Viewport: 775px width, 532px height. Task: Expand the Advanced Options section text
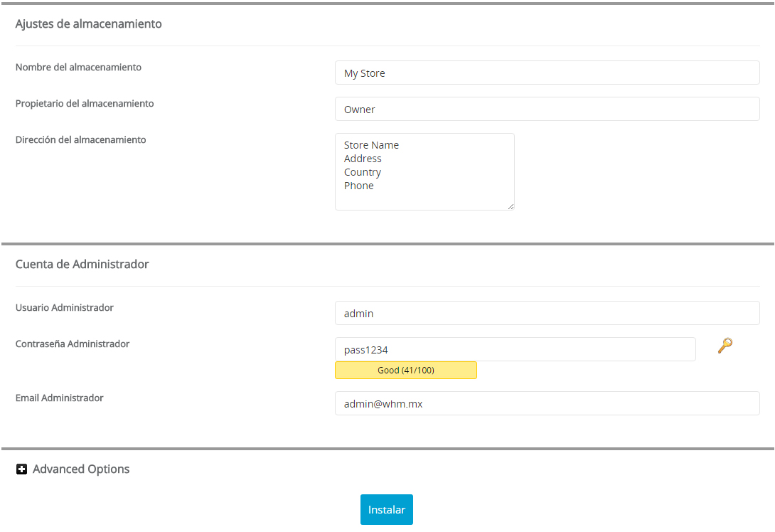pos(81,469)
